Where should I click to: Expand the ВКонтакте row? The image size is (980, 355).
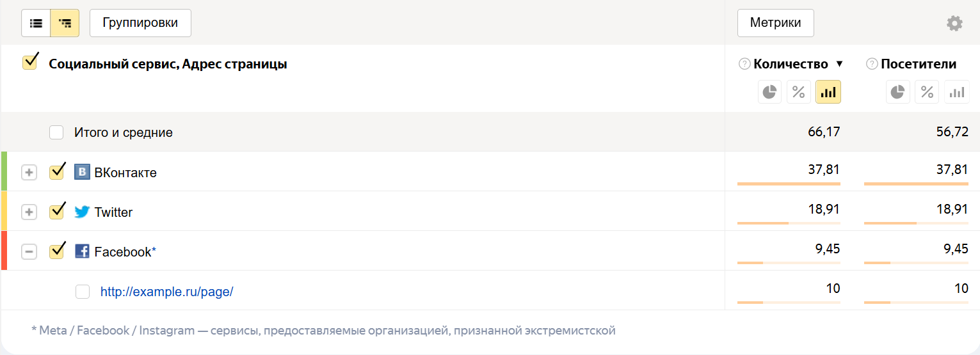(x=29, y=173)
